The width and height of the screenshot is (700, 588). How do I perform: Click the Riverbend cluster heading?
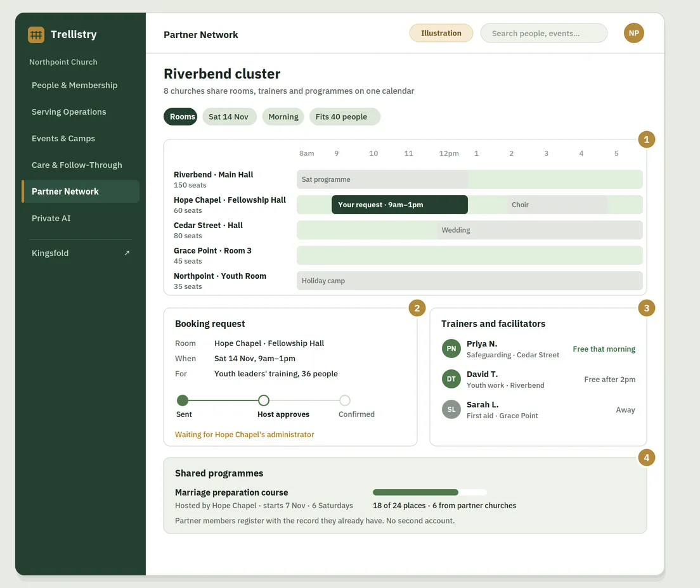(222, 73)
